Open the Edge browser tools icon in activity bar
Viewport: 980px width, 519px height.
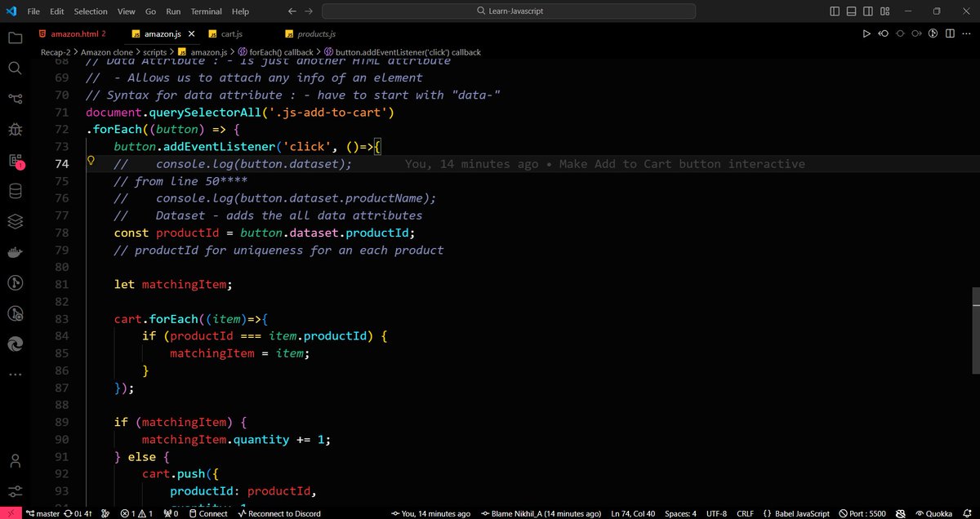(x=15, y=344)
